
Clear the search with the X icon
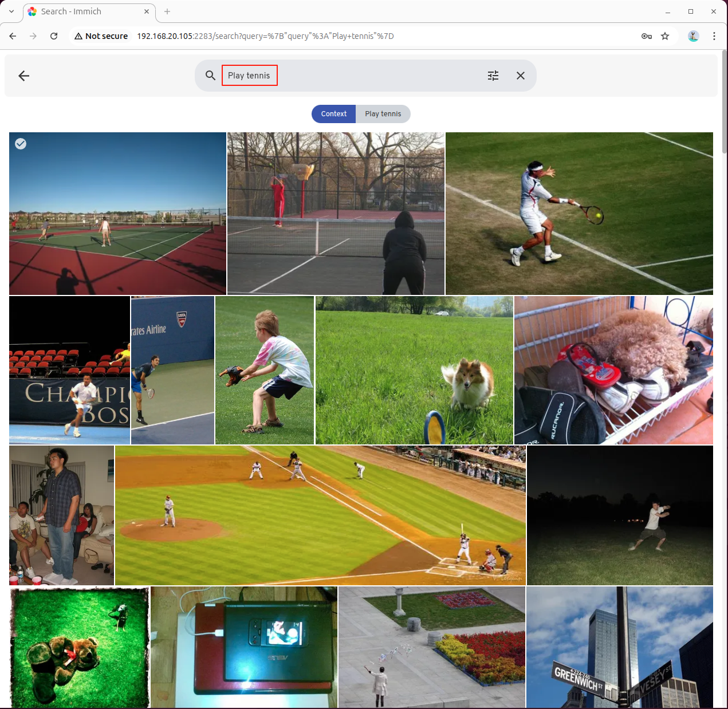coord(520,76)
